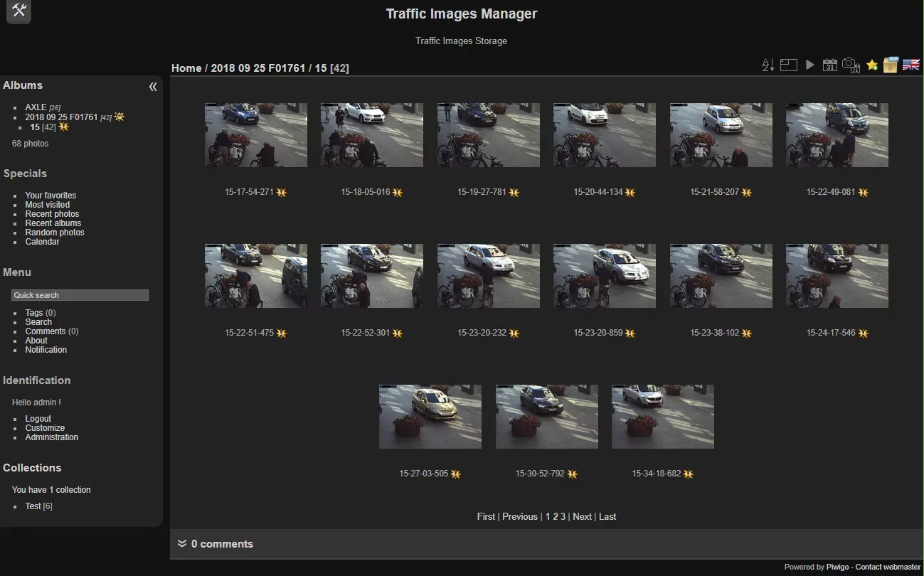
Task: Open language selector UK flag
Action: [910, 65]
